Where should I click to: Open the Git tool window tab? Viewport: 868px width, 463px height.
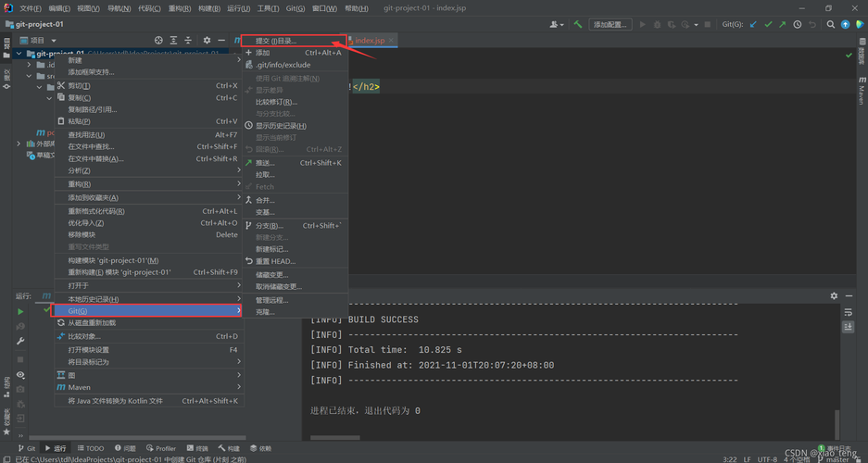click(x=27, y=448)
